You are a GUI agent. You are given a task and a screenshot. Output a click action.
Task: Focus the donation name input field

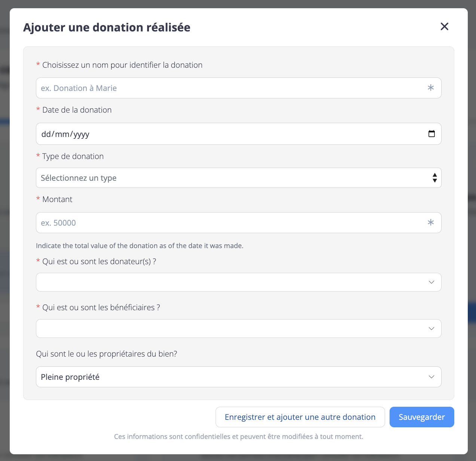click(x=225, y=88)
